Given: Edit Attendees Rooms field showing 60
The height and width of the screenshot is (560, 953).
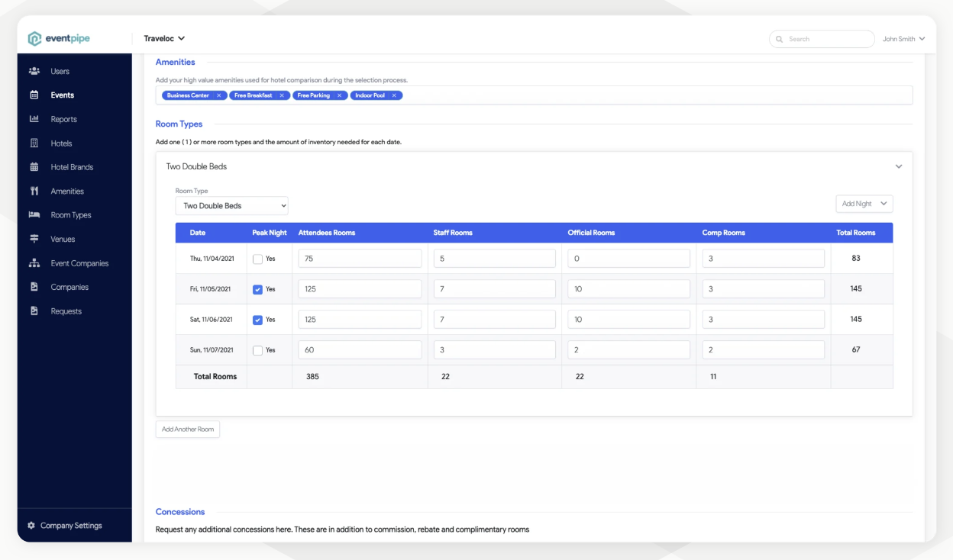Looking at the screenshot, I should pyautogui.click(x=360, y=350).
